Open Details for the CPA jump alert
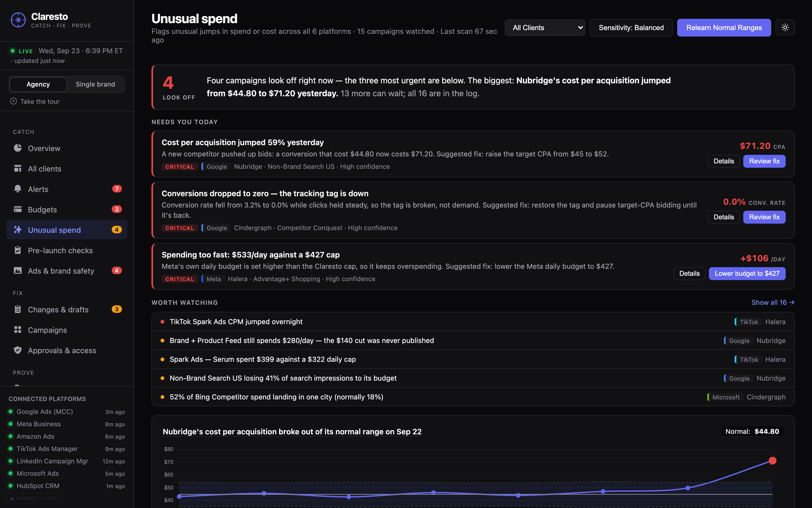The width and height of the screenshot is (812, 508). click(x=723, y=161)
